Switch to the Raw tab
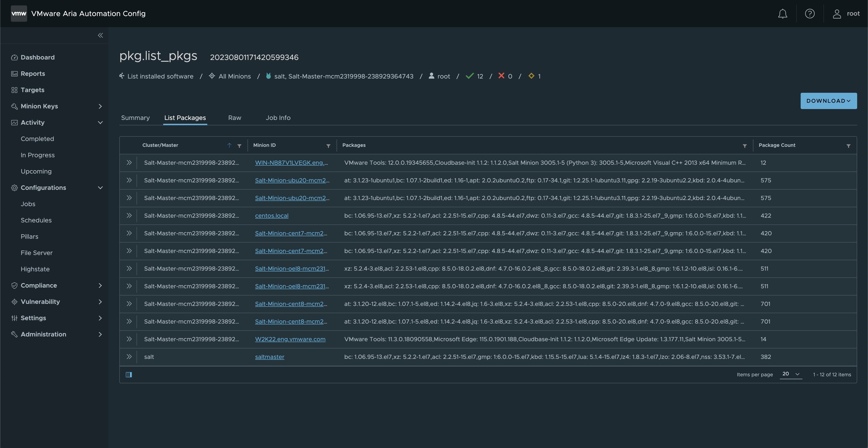868x448 pixels. coord(235,118)
